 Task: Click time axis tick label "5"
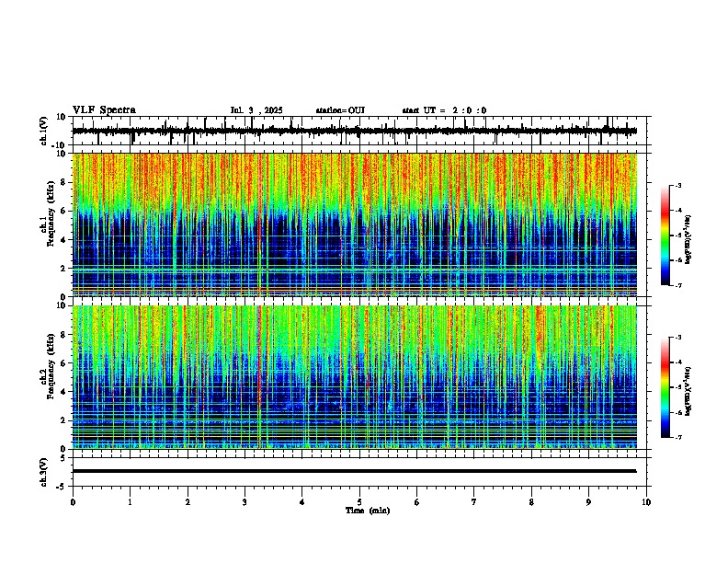(359, 502)
